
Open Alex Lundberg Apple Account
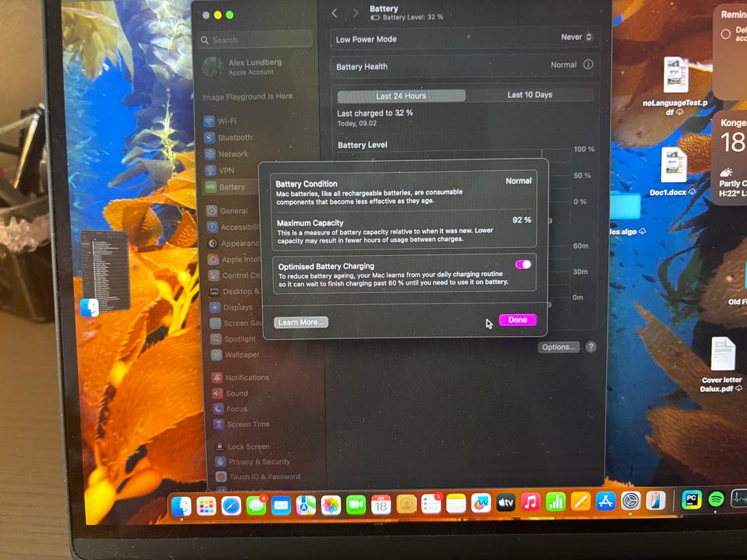256,67
